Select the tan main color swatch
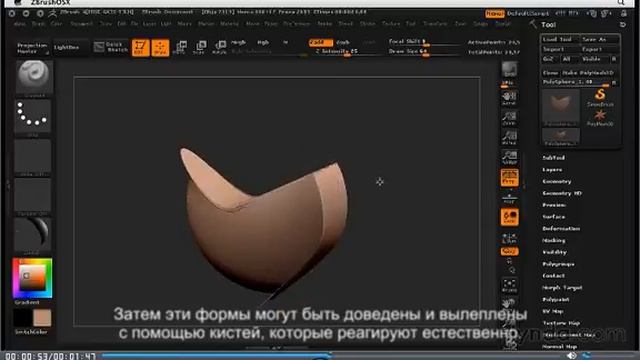Screen dimensions: 640x360 coord(42,318)
